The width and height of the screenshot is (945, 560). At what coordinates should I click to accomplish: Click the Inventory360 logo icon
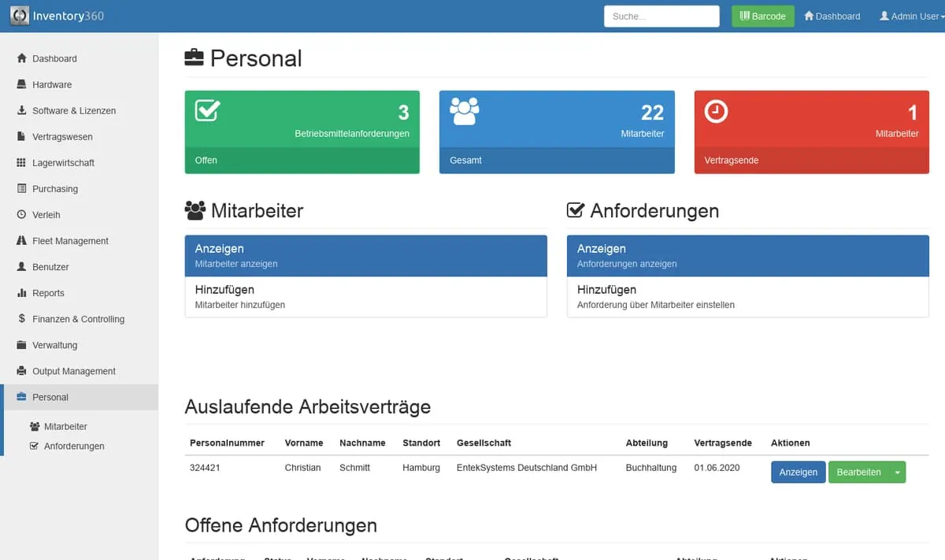20,16
